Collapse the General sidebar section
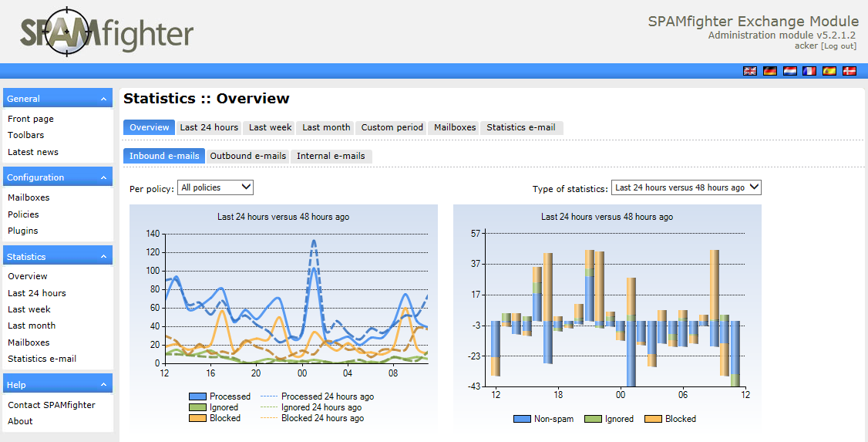The image size is (868, 442). point(103,99)
